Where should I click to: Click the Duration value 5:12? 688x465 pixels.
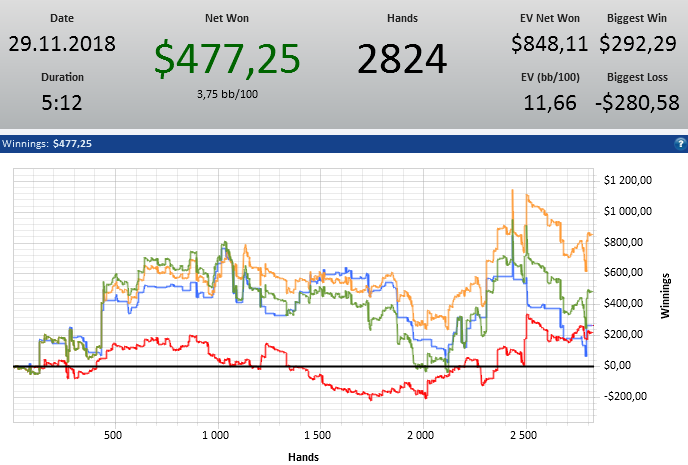[x=62, y=103]
